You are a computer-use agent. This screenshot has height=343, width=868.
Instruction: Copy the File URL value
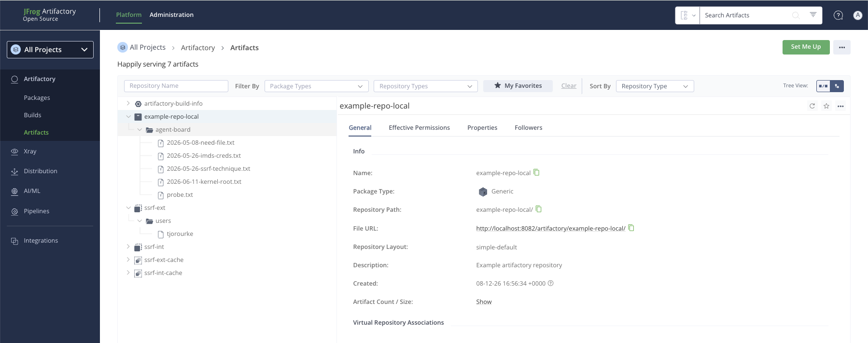(x=631, y=228)
